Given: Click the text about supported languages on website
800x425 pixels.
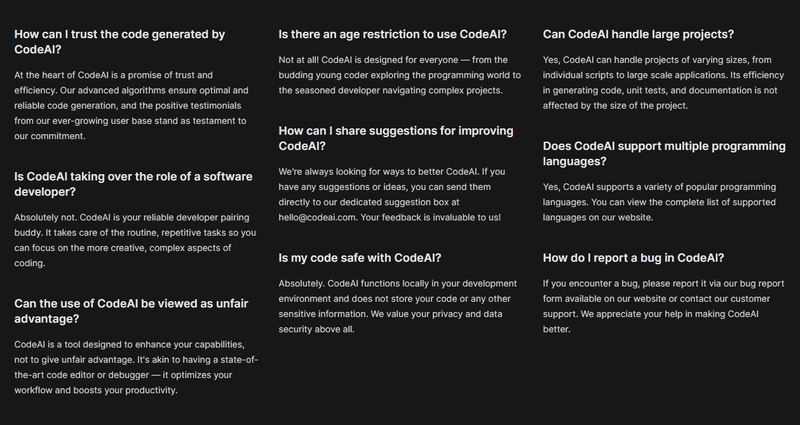Looking at the screenshot, I should tap(659, 202).
